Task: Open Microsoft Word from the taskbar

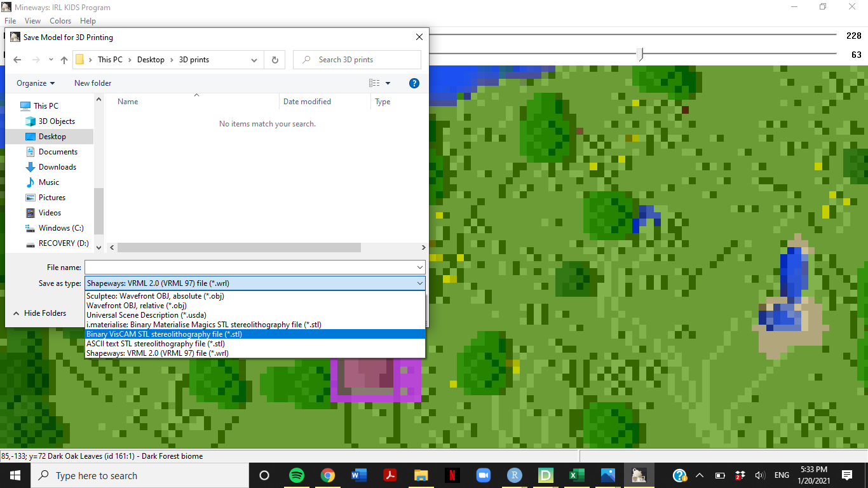Action: [358, 475]
